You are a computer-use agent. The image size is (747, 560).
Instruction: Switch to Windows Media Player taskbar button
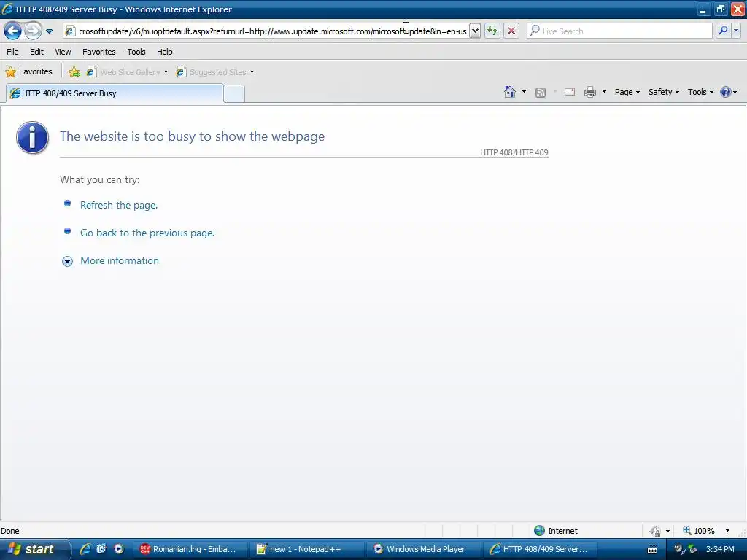424,549
